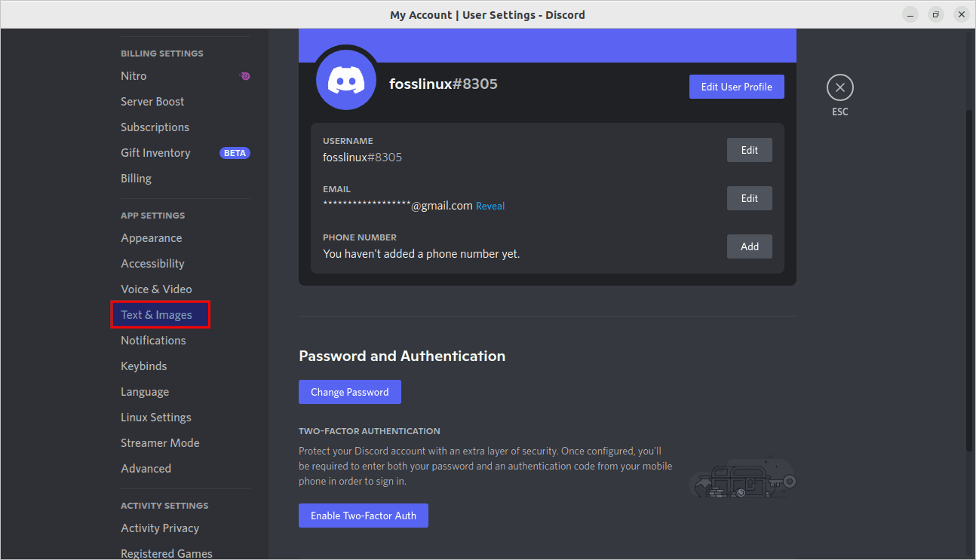Minimize the Discord window
976x560 pixels.
(911, 14)
